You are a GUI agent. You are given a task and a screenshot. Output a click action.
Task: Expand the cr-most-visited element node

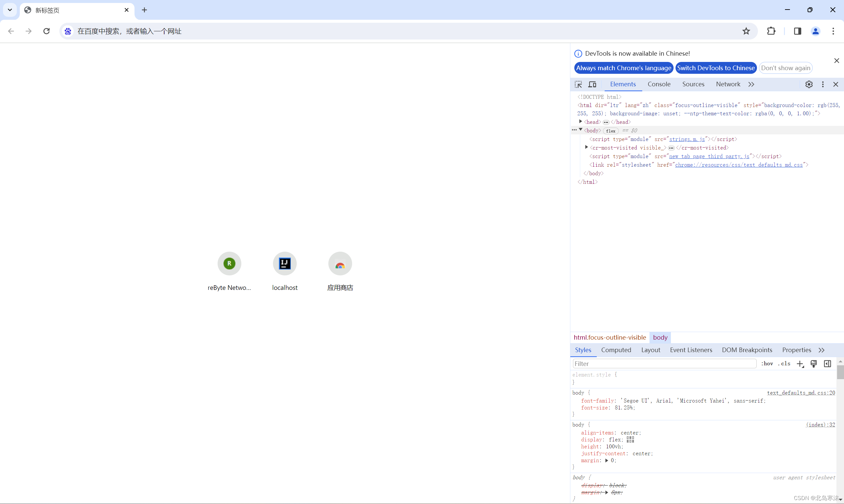586,147
